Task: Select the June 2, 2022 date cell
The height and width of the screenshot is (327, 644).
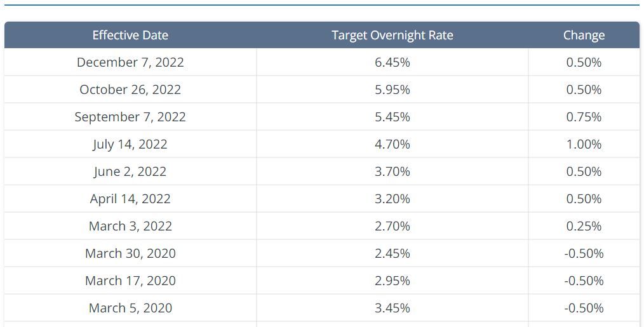Action: (x=130, y=171)
